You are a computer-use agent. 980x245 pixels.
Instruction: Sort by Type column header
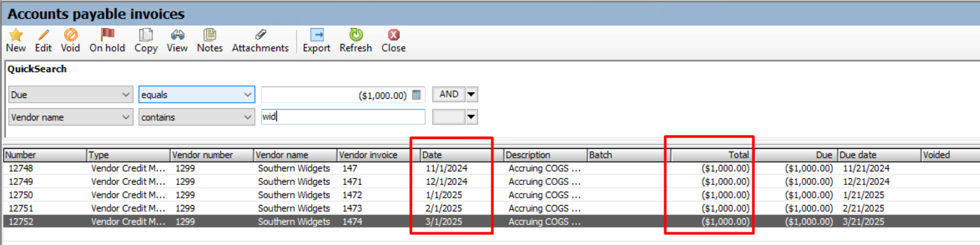coord(128,155)
